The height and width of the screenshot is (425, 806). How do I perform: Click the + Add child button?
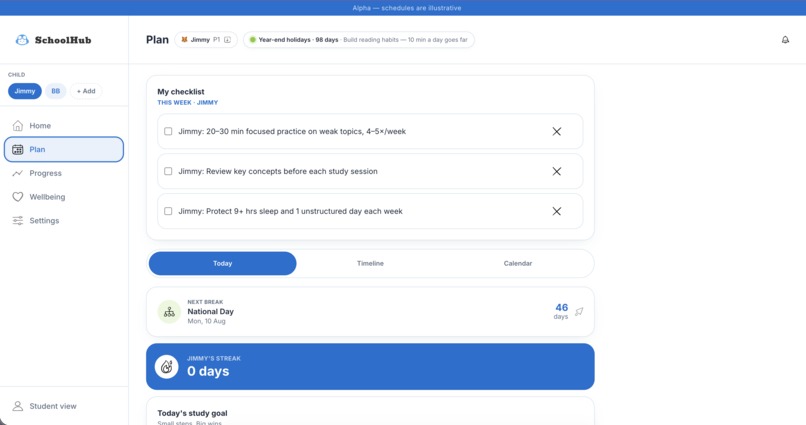pyautogui.click(x=86, y=91)
